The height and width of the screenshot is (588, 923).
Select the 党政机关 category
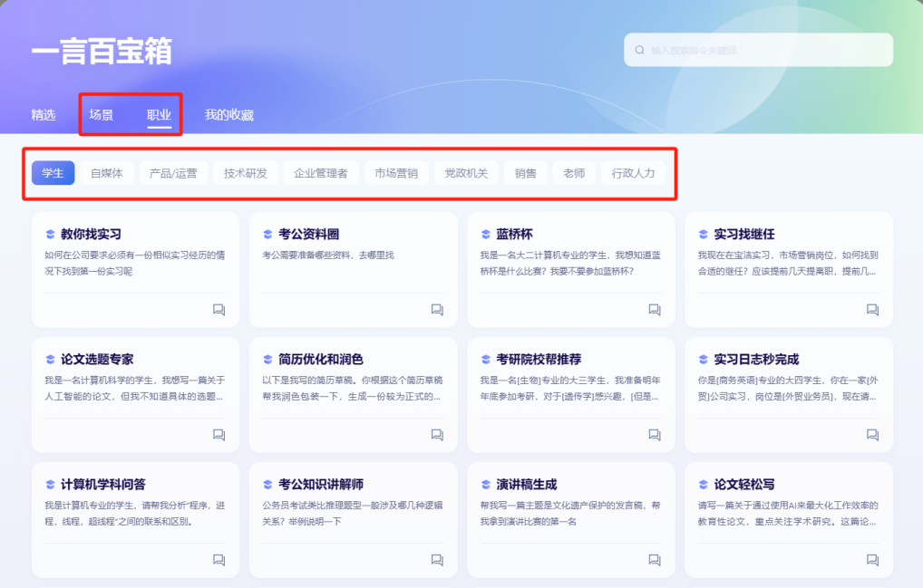[x=466, y=173]
